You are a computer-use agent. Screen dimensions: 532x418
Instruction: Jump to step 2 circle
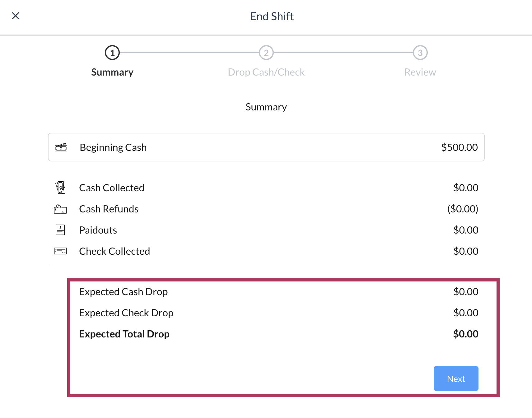coord(266,53)
